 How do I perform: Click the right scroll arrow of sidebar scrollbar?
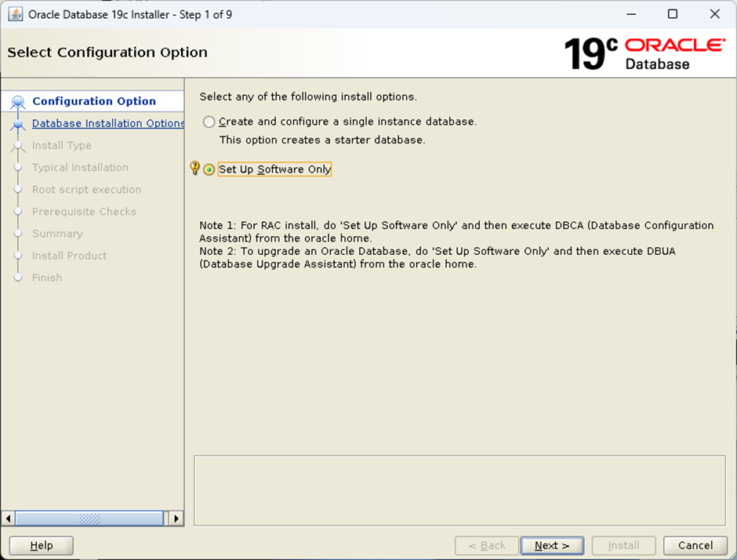tap(176, 518)
